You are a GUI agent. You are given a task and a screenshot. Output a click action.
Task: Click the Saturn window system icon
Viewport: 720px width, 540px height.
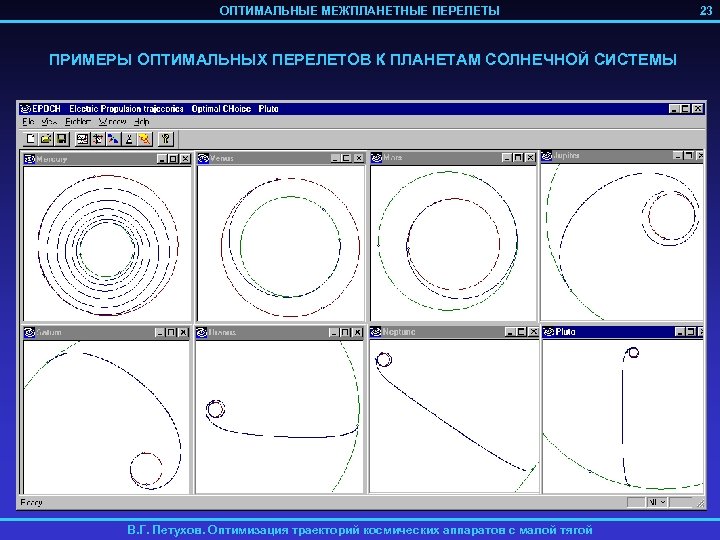click(x=29, y=332)
